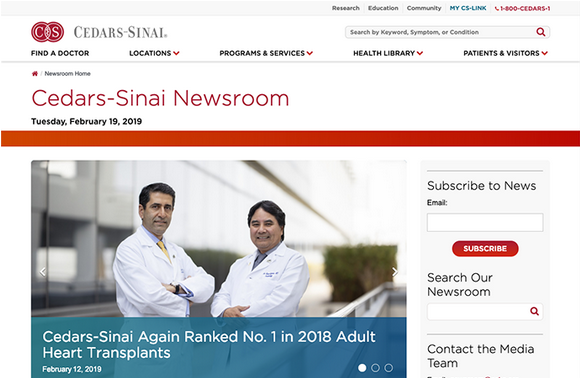Expand Programs & Services dropdown
Image resolution: width=580 pixels, height=378 pixels.
pos(266,53)
